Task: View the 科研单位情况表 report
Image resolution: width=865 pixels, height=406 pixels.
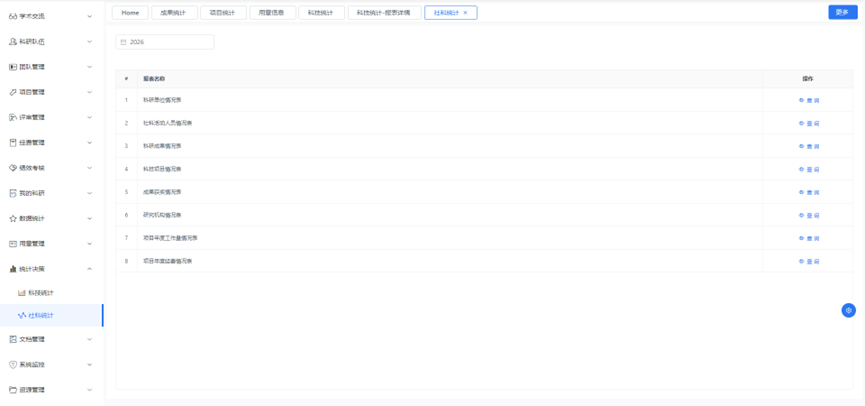Action: pyautogui.click(x=809, y=100)
